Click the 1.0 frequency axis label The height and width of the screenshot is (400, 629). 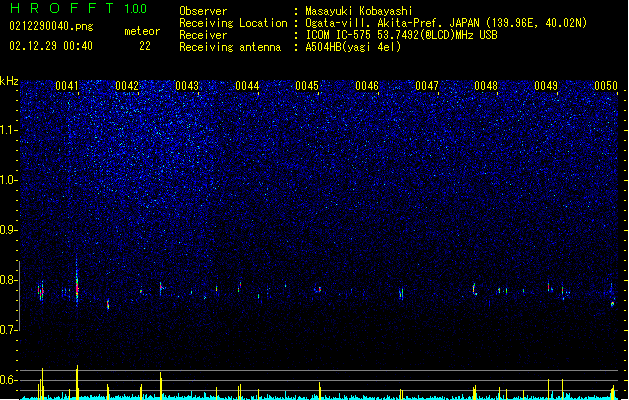(x=9, y=180)
